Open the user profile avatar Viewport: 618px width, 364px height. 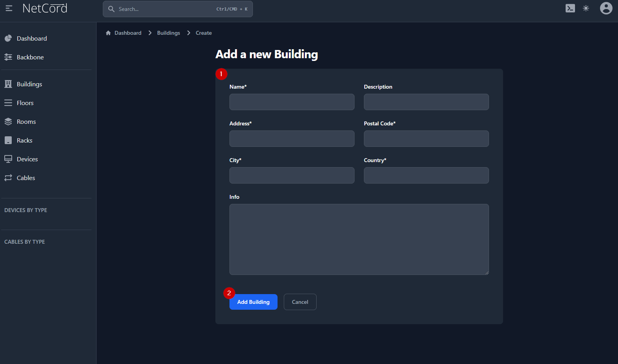coord(606,8)
